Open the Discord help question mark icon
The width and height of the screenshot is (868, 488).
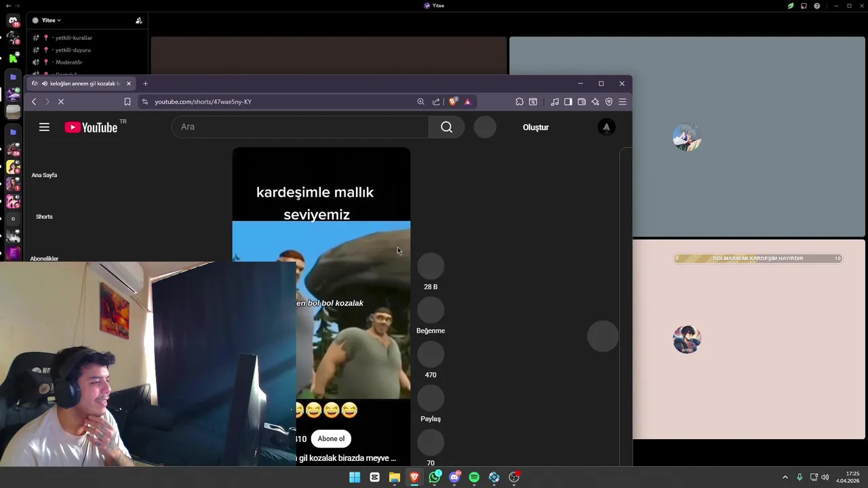[816, 5]
